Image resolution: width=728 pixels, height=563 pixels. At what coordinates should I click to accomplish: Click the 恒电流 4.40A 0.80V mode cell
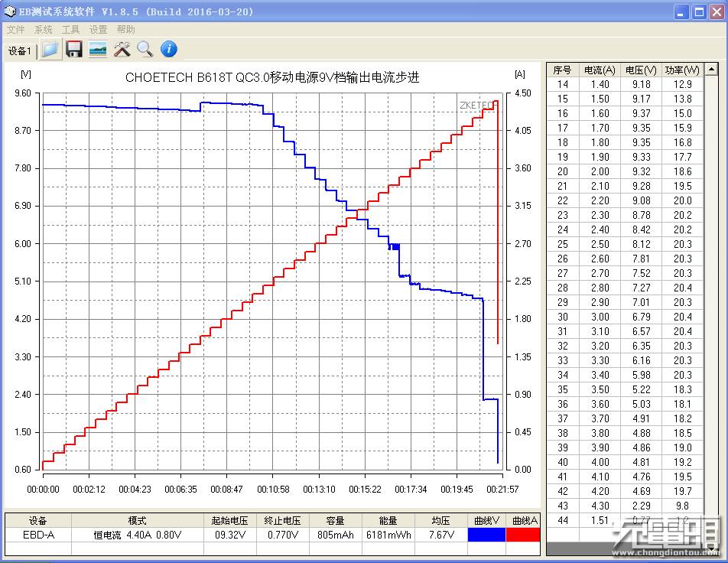(x=138, y=535)
